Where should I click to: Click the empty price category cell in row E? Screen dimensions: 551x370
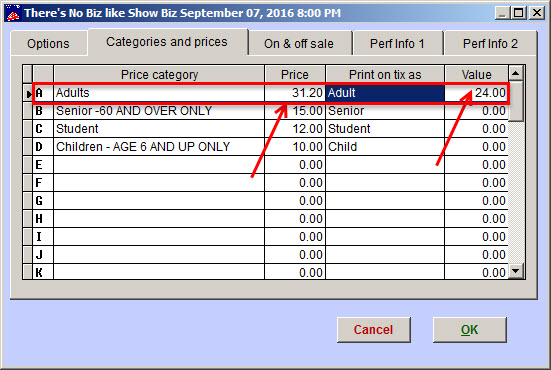point(159,165)
